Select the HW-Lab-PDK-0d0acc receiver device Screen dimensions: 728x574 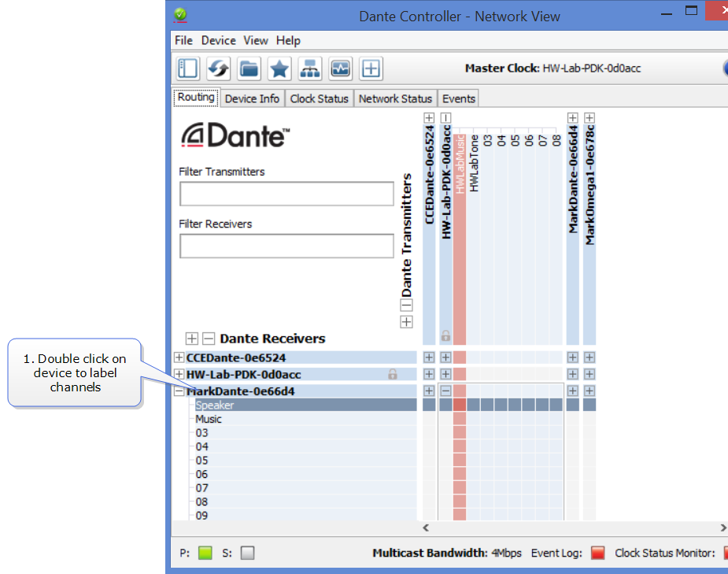coord(244,374)
